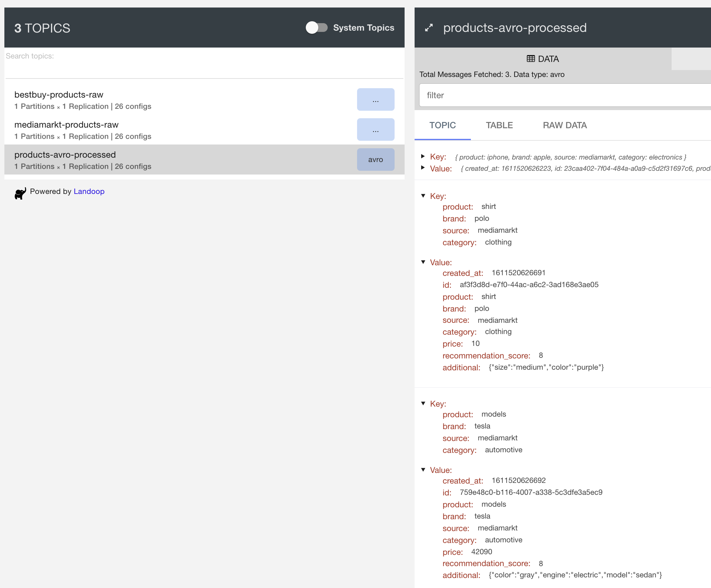Screen dimensions: 711x588
Task: Click the avro type badge button
Action: click(375, 160)
